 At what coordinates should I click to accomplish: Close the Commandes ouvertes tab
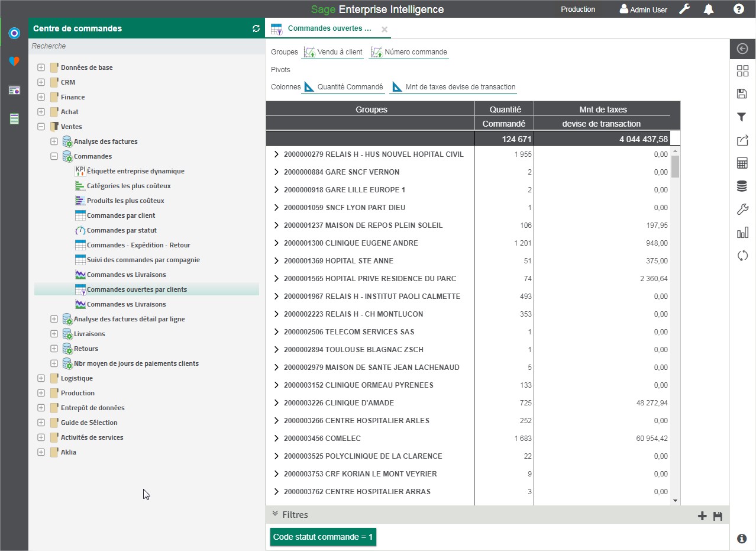click(385, 29)
